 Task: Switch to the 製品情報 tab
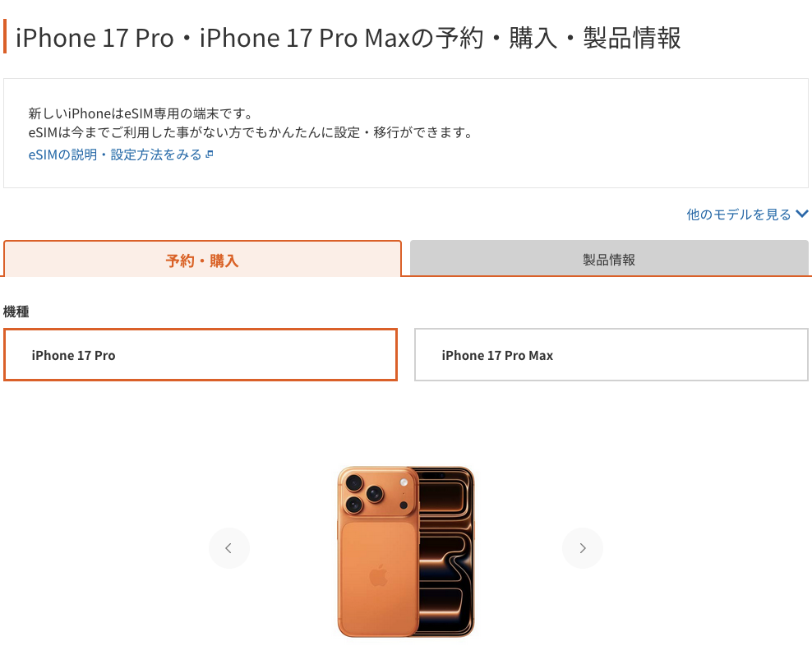coord(609,258)
